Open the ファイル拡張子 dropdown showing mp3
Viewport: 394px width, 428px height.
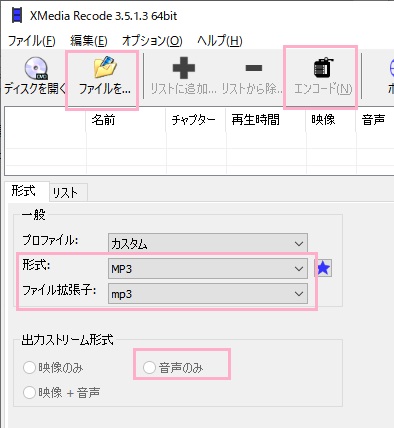coord(208,294)
